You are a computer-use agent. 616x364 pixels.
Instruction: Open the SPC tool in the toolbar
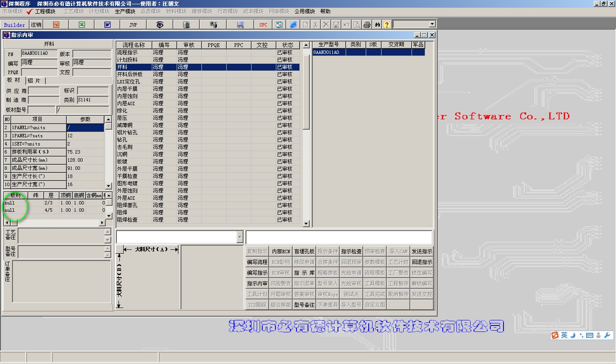tap(263, 25)
